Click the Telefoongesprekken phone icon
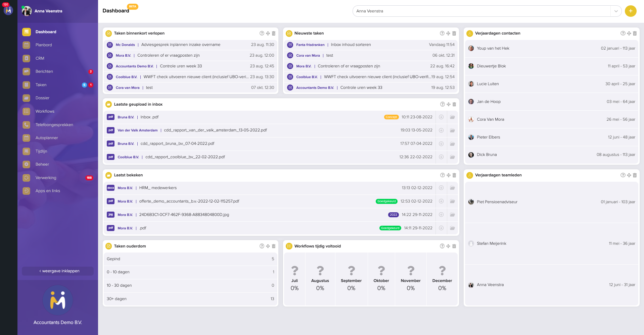Image resolution: width=644 pixels, height=335 pixels. click(x=27, y=125)
